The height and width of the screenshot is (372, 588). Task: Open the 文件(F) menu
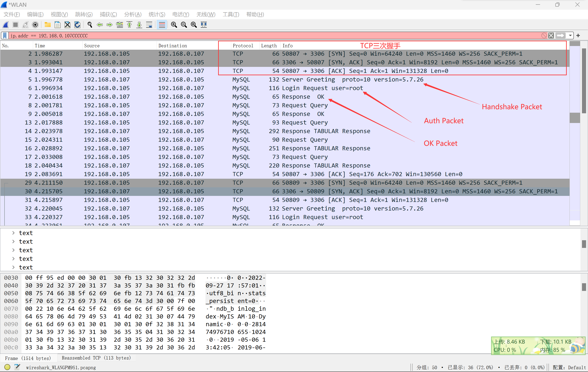(12, 14)
